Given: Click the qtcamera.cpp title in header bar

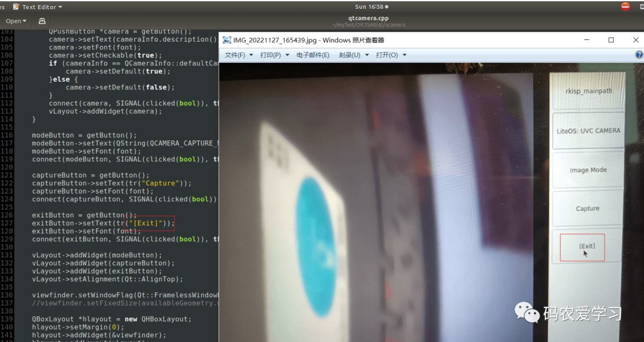Looking at the screenshot, I should [369, 18].
